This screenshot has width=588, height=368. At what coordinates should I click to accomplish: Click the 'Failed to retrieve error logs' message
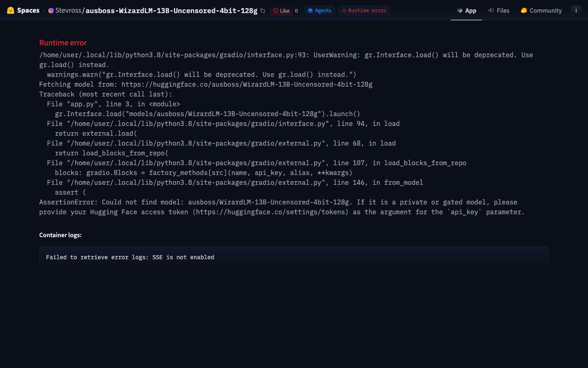[x=130, y=257]
